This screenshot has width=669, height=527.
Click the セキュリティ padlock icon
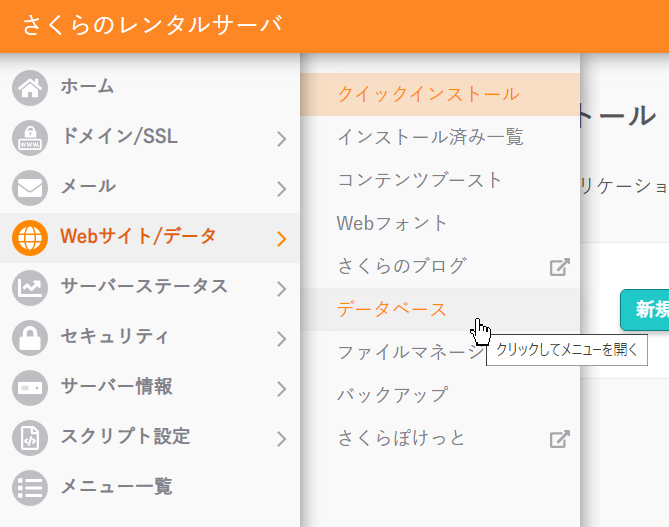(30, 338)
